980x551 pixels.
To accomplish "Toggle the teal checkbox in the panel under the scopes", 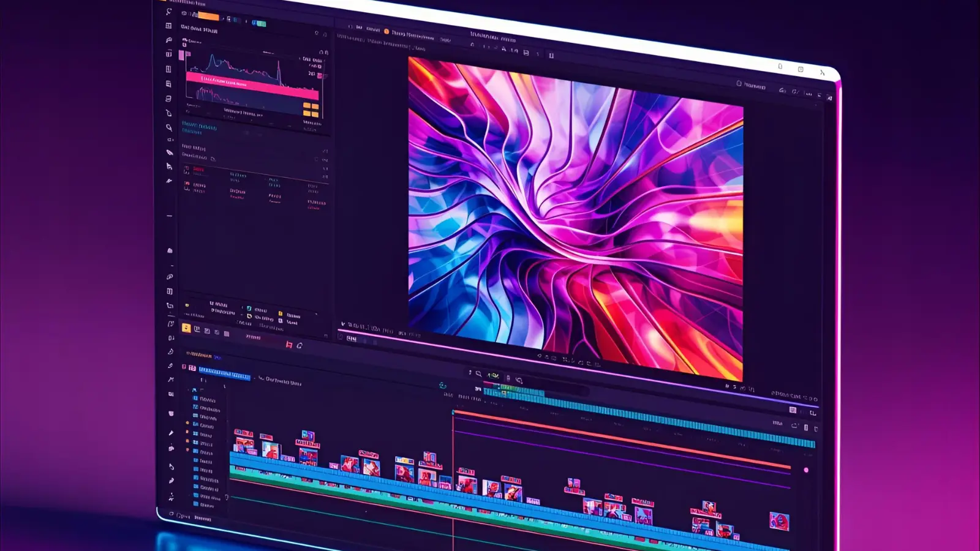I will [x=249, y=309].
